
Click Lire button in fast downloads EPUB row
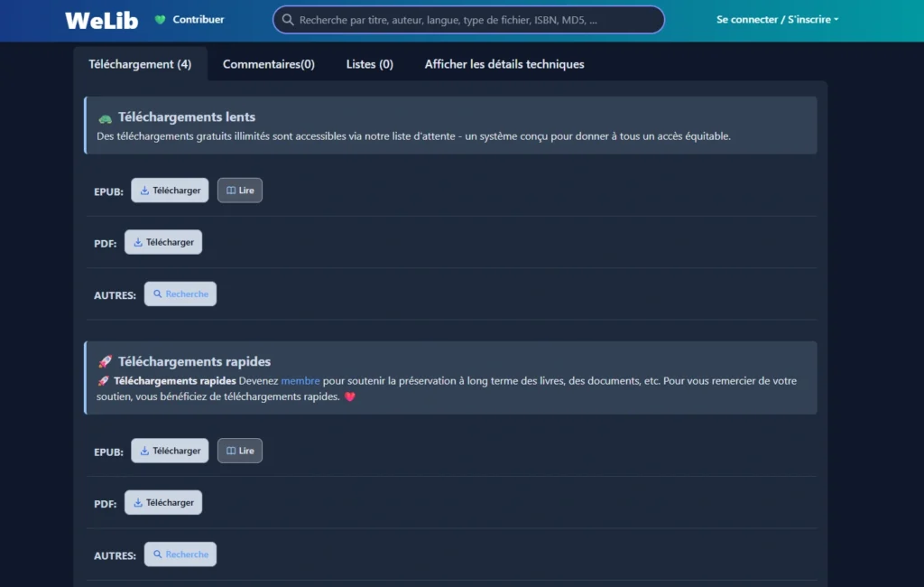[x=240, y=451]
